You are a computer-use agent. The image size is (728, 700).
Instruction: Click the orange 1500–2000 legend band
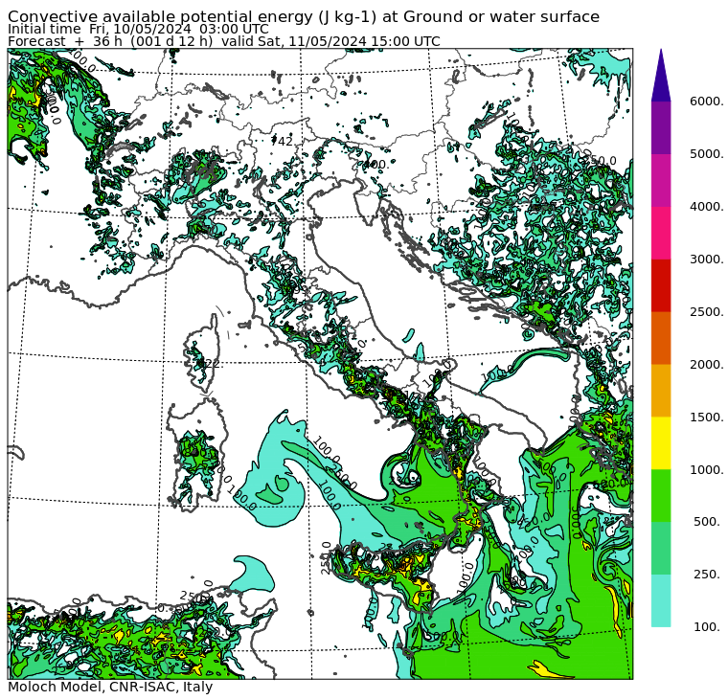click(x=661, y=391)
